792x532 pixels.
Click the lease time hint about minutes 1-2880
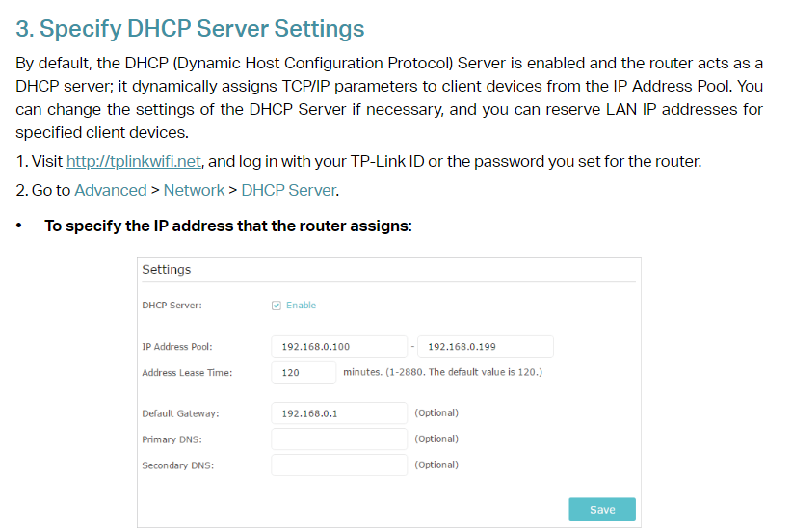443,372
